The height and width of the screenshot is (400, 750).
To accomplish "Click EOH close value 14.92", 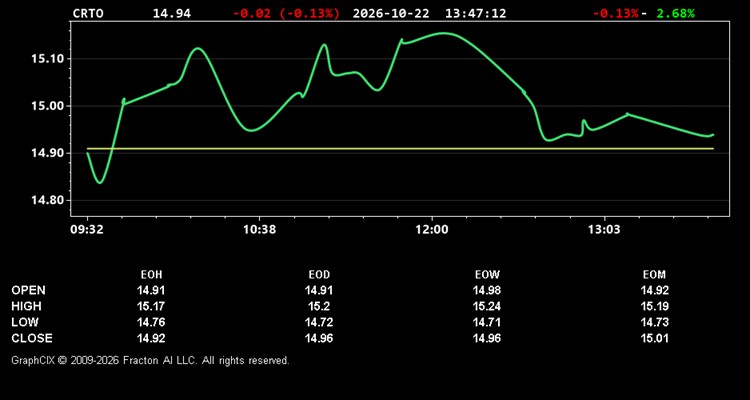I will tap(151, 338).
